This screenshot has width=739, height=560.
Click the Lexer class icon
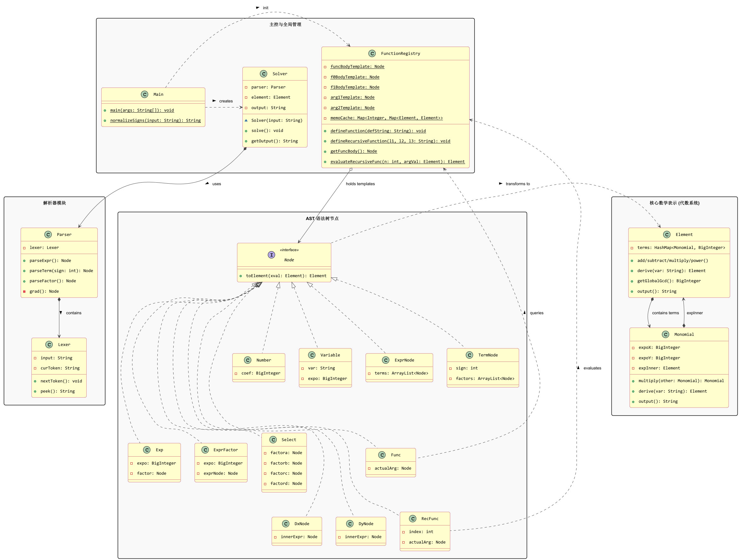point(49,344)
